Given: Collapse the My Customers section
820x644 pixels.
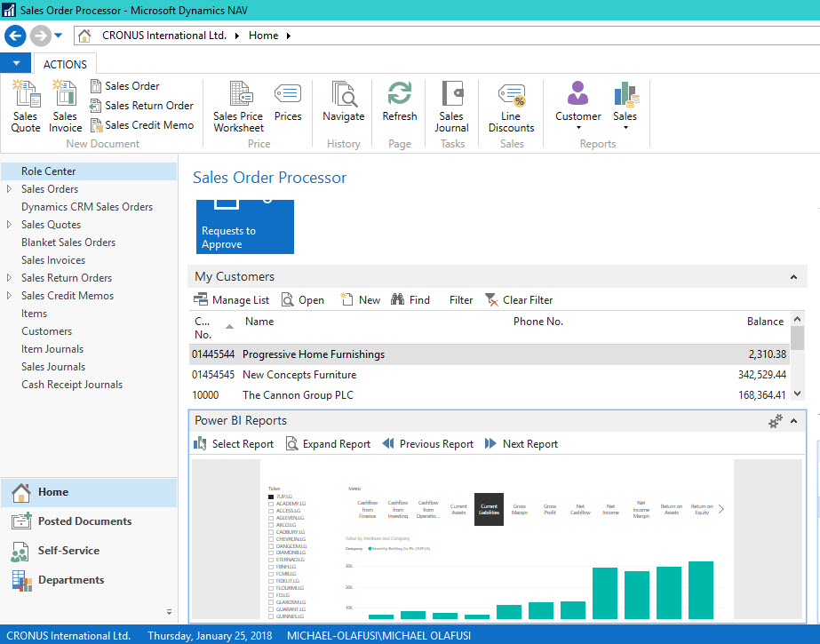Looking at the screenshot, I should click(793, 277).
